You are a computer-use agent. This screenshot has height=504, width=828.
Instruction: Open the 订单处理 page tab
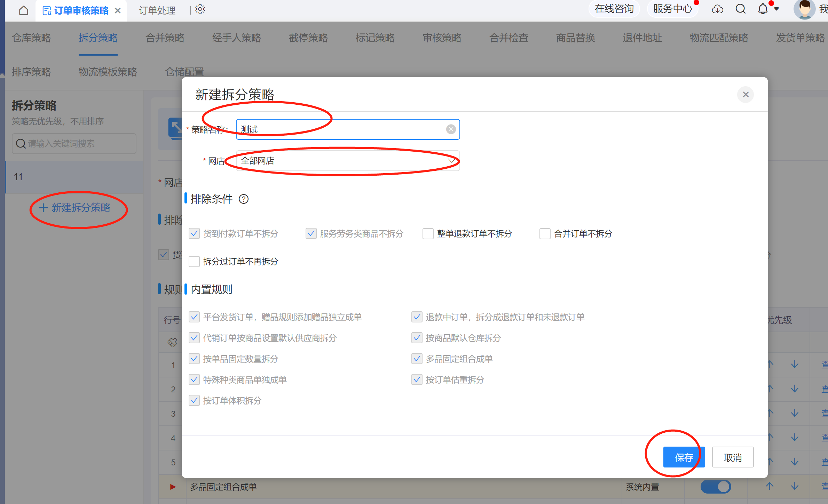pyautogui.click(x=157, y=10)
